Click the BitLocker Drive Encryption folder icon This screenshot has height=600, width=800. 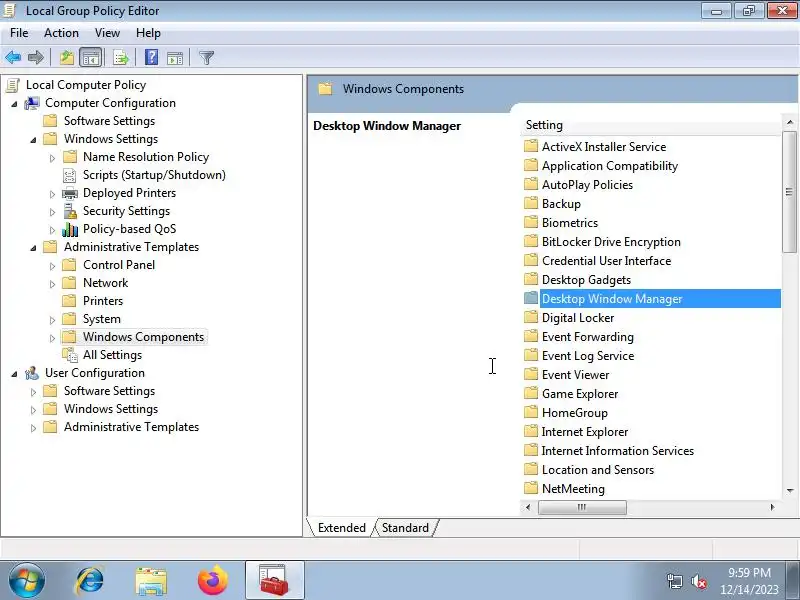pyautogui.click(x=531, y=241)
